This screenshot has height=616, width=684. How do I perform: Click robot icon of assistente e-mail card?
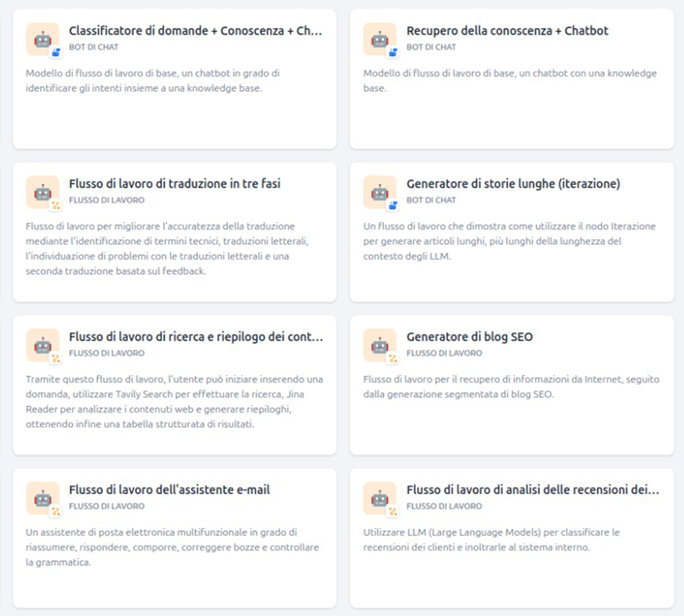[x=43, y=498]
